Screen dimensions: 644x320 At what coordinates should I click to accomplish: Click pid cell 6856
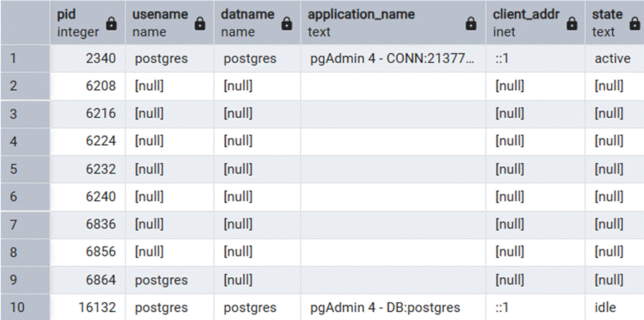(88, 252)
